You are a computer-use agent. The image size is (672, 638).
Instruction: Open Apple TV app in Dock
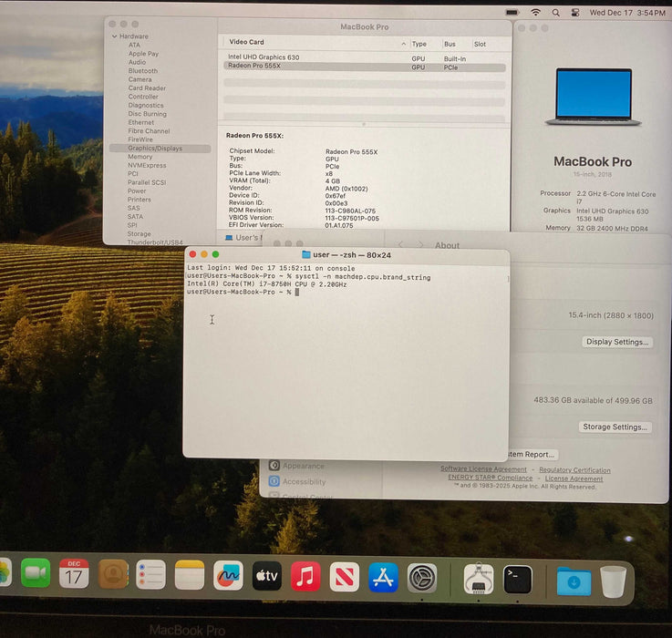(266, 576)
